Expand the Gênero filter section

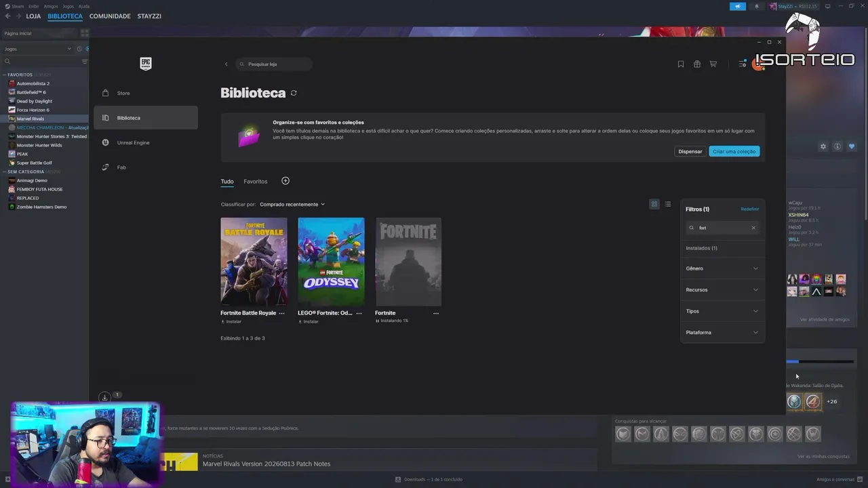722,268
